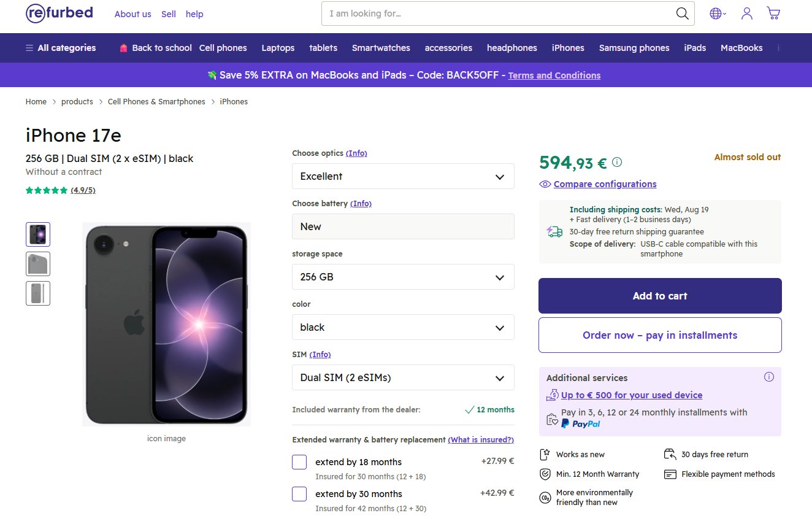
Task: Open the storage space dropdown
Action: click(403, 277)
